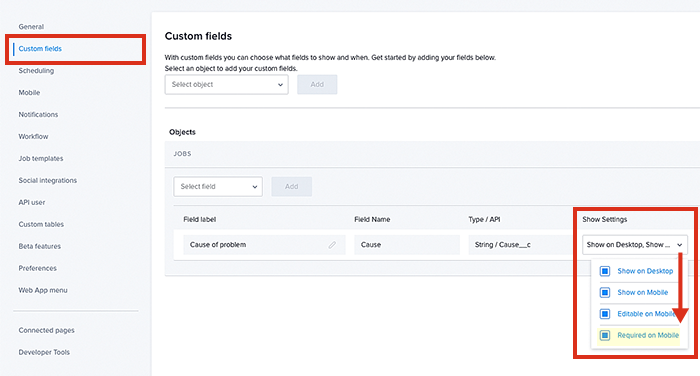
Task: Click Add button next to Select object
Action: [317, 84]
